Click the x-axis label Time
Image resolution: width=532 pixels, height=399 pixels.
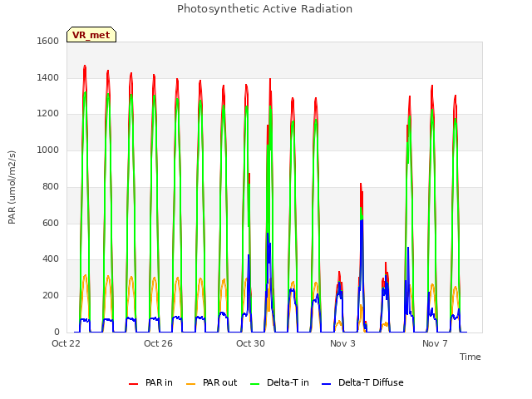[470, 357]
